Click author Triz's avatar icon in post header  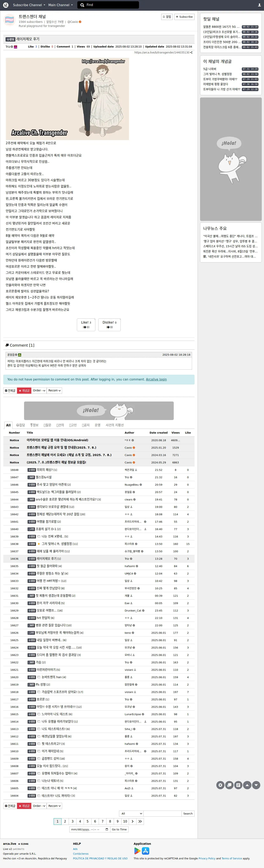point(15,47)
